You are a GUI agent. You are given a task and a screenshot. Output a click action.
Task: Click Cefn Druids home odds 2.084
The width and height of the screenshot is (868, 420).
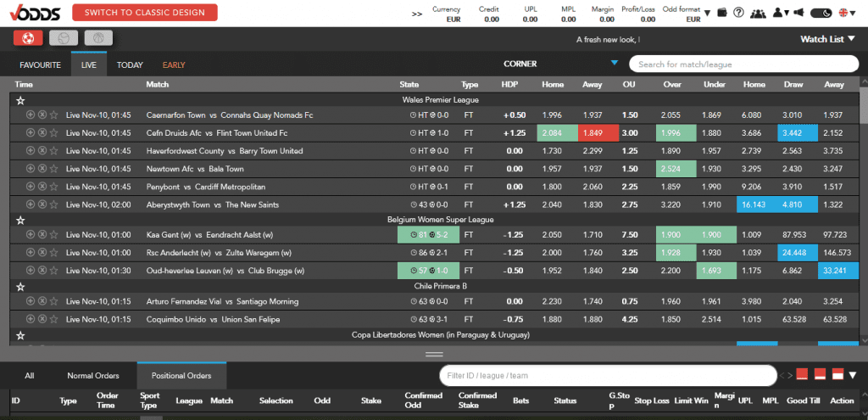pyautogui.click(x=552, y=133)
